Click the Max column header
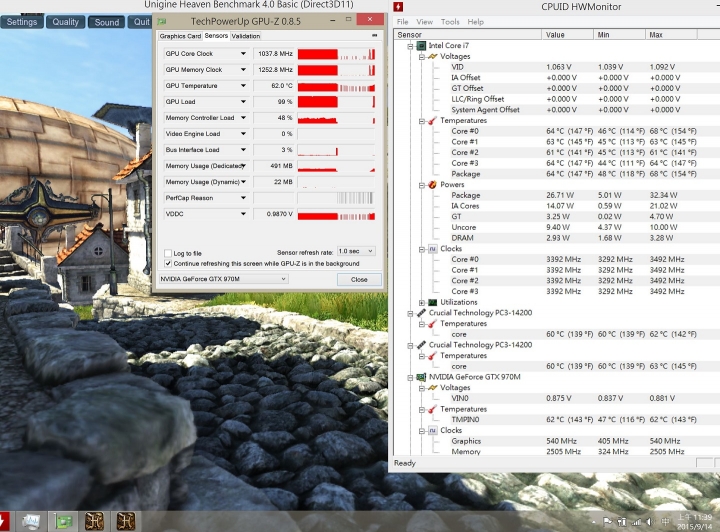The height and width of the screenshot is (532, 720). 671,34
